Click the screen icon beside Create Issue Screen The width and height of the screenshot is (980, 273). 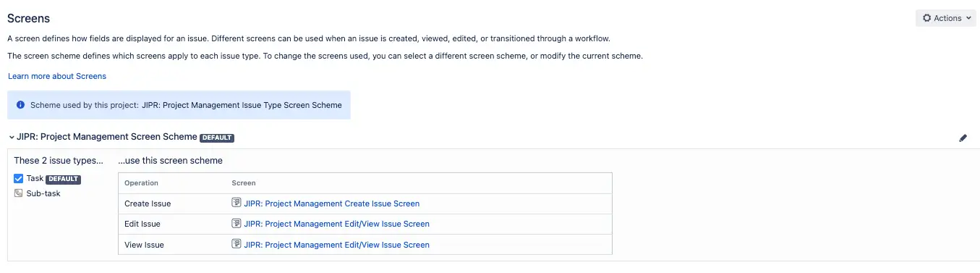[x=236, y=203]
